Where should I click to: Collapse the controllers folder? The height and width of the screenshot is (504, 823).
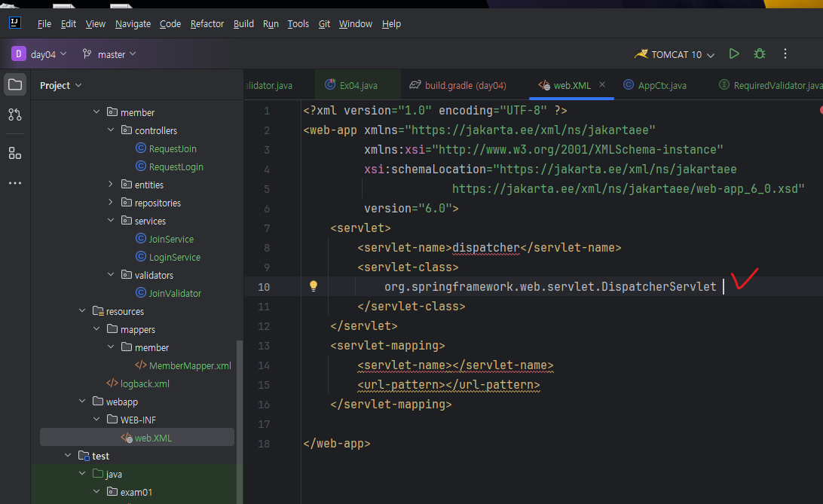pos(111,130)
